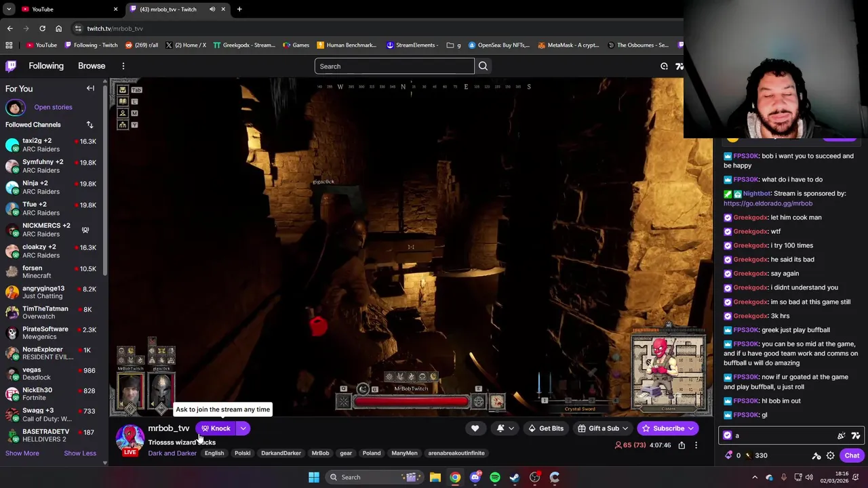Show less followed channels

[80, 453]
